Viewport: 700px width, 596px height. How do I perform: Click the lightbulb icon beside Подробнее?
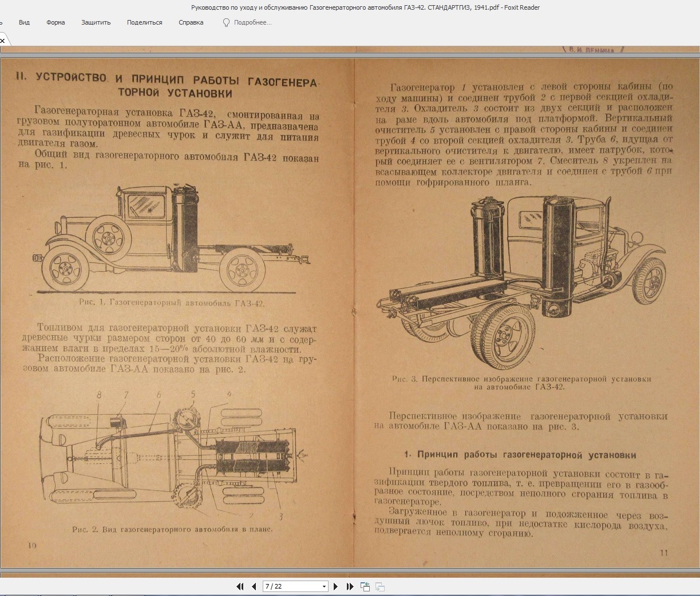tap(226, 22)
